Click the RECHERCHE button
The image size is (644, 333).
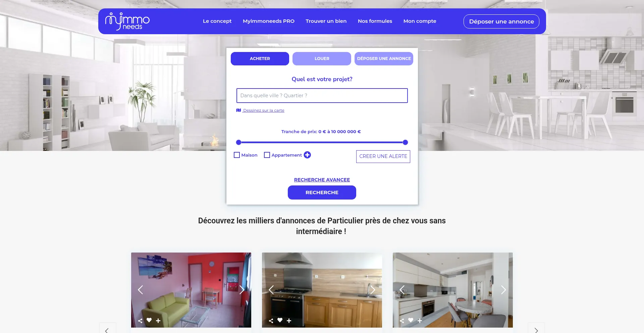click(x=322, y=192)
